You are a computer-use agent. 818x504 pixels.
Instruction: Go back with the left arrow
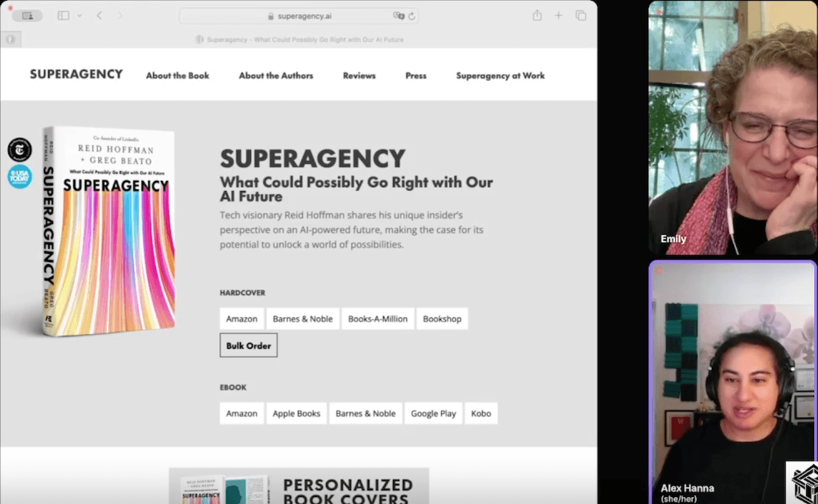pyautogui.click(x=99, y=16)
